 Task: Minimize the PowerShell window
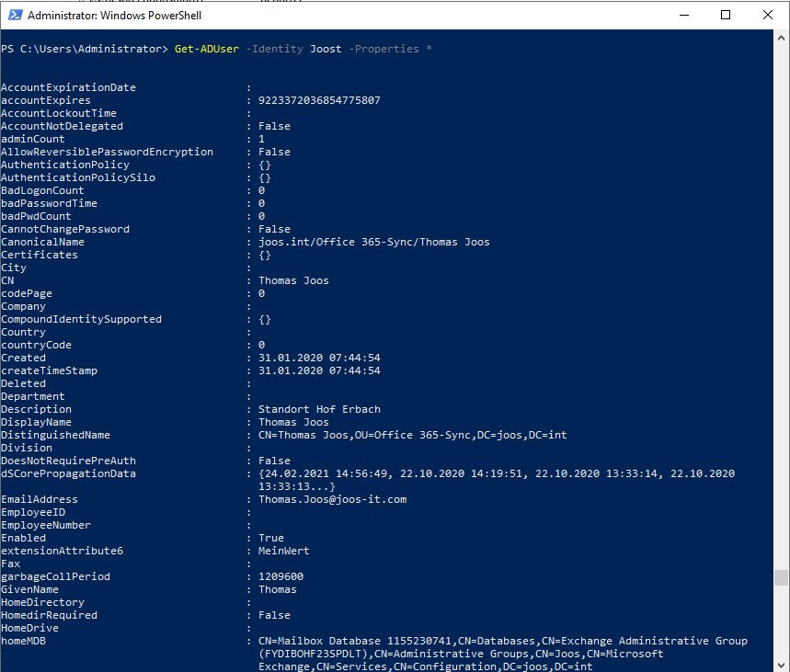683,15
